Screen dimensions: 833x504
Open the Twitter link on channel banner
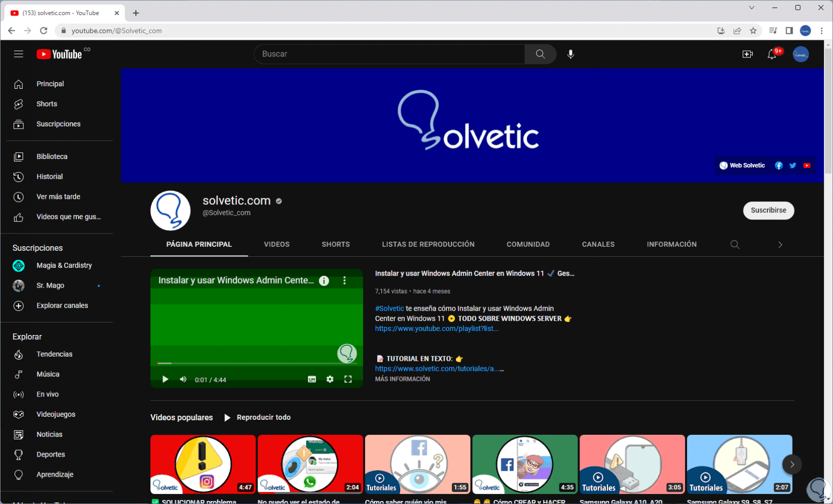[x=793, y=165]
